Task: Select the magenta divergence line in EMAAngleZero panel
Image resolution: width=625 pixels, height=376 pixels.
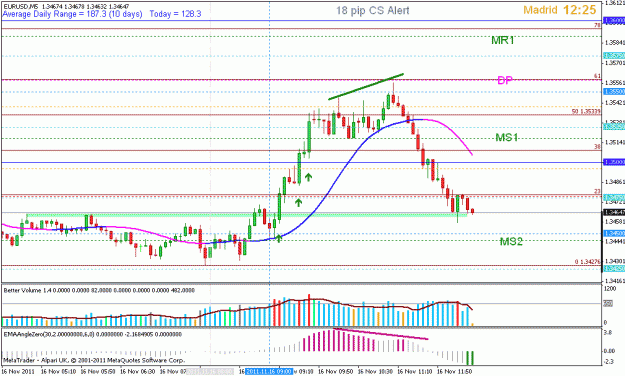Action: 381,334
